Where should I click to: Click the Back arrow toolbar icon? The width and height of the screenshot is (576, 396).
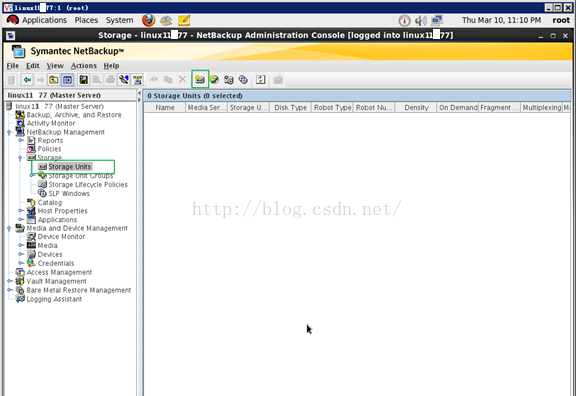click(27, 80)
